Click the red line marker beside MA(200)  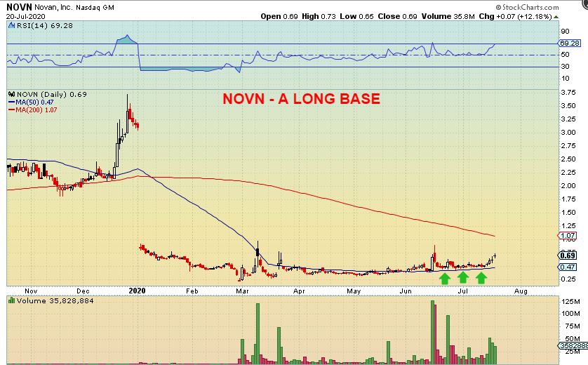coord(11,110)
